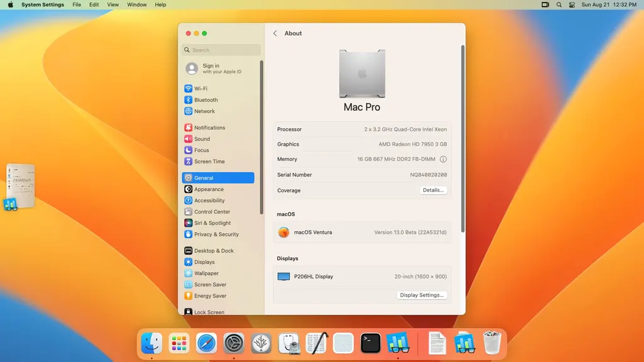Image resolution: width=644 pixels, height=362 pixels.
Task: Select Lock Screen in the sidebar
Action: [218, 312]
